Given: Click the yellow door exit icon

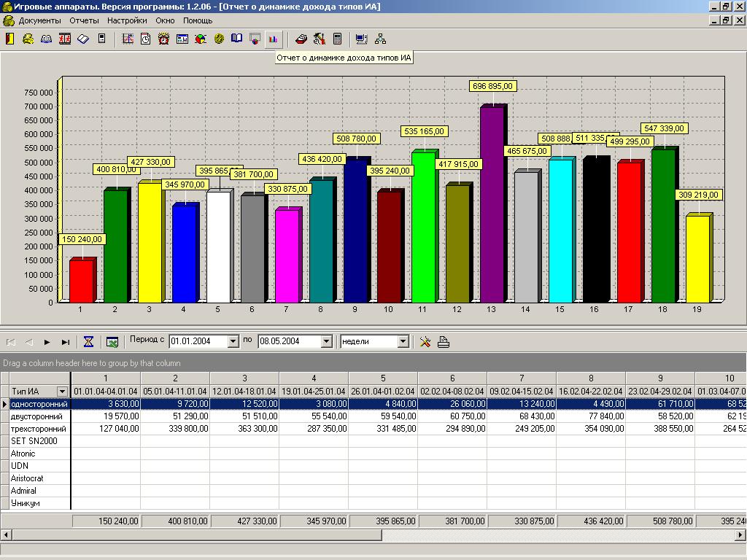Looking at the screenshot, I should point(9,39).
